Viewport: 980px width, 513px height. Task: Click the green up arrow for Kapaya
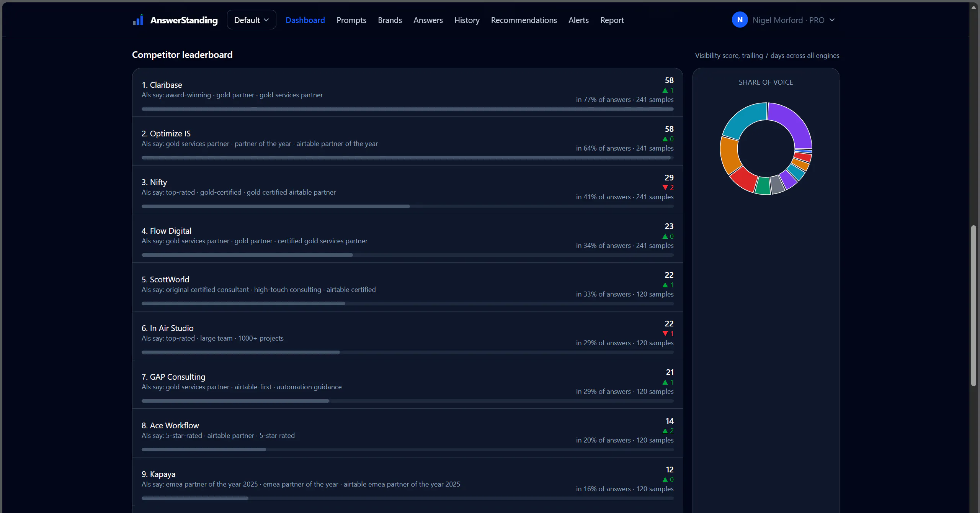click(x=665, y=480)
